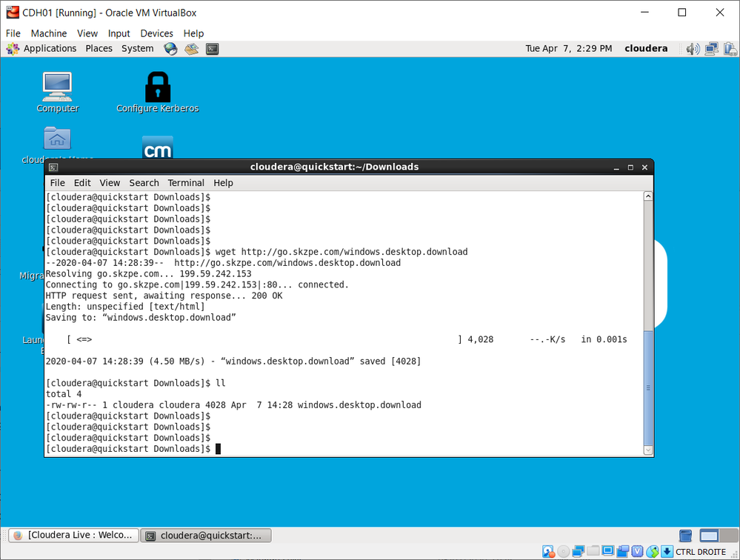The image size is (740, 560).
Task: Open the terminal's View menu
Action: [x=110, y=183]
